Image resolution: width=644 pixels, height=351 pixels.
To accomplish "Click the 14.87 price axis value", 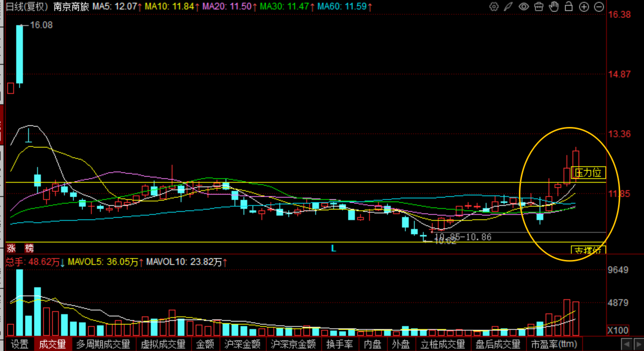I will click(x=620, y=74).
